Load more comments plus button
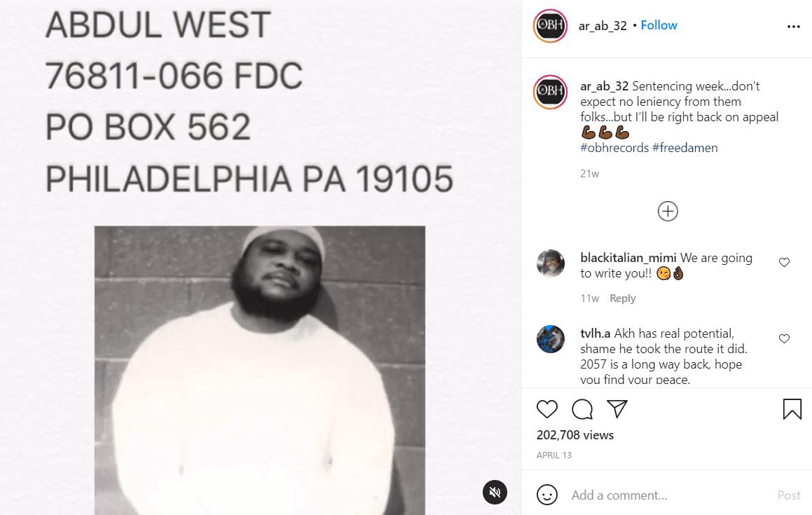Viewport: 812px width, 515px height. coord(668,212)
